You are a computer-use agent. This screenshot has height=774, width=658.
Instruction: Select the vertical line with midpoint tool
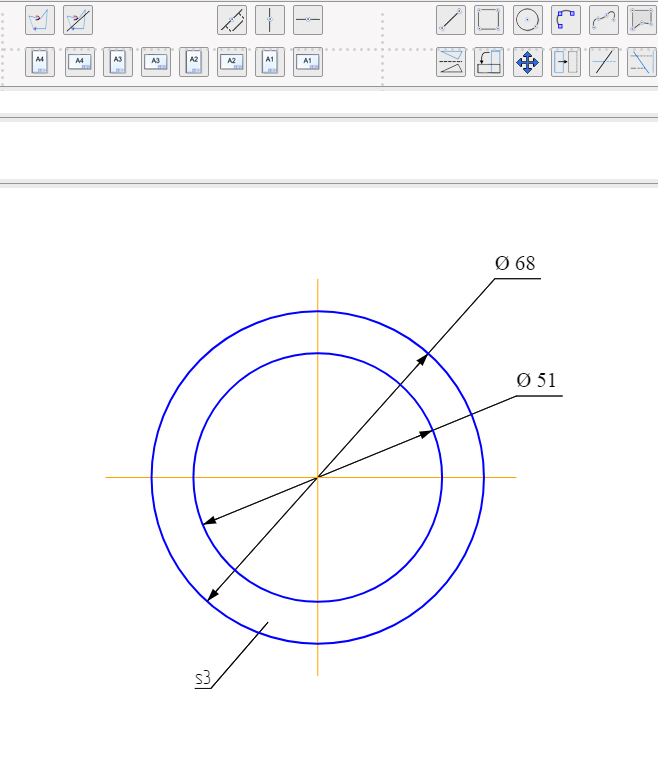270,20
